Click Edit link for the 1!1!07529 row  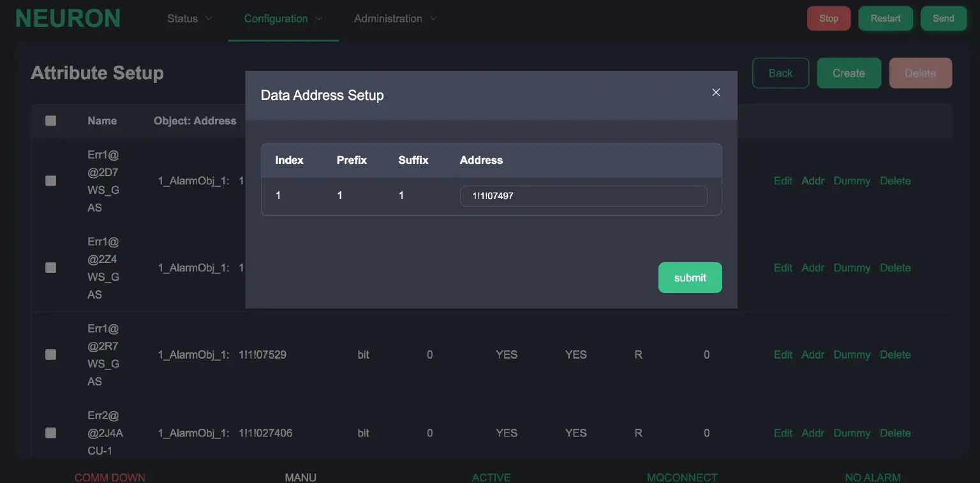point(783,355)
